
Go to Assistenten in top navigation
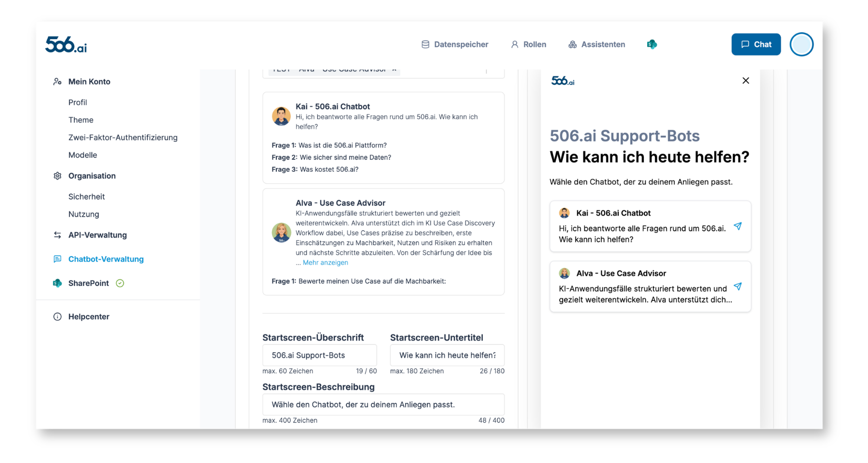597,44
